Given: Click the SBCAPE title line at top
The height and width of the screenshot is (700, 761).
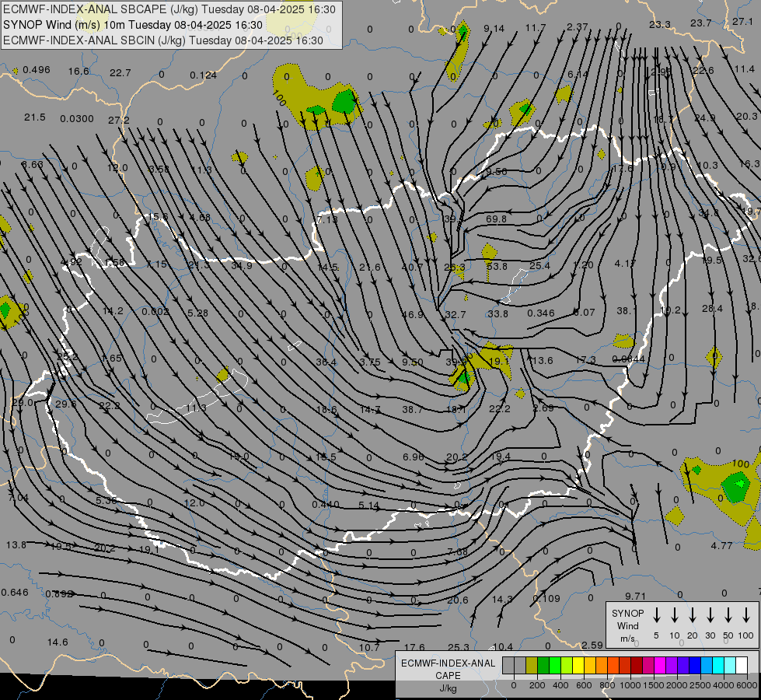Looking at the screenshot, I should point(169,9).
